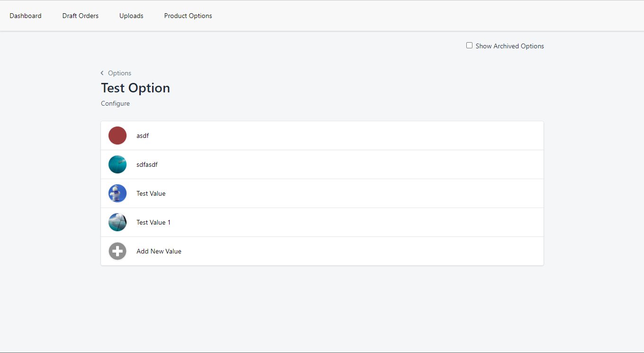This screenshot has height=353, width=644.
Task: Click the plus icon for Add New Value
Action: tap(118, 251)
